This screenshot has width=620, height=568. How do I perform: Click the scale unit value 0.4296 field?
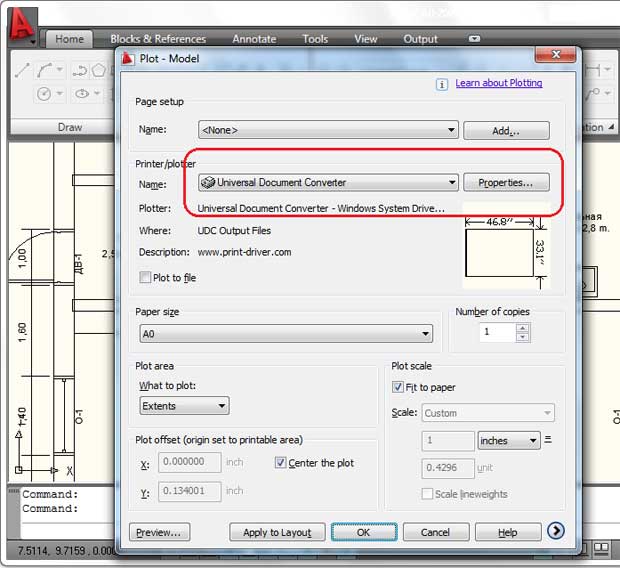pyautogui.click(x=448, y=468)
